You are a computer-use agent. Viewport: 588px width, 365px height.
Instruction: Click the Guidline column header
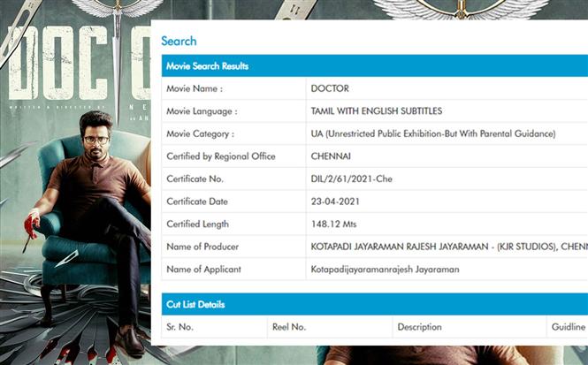[569, 327]
